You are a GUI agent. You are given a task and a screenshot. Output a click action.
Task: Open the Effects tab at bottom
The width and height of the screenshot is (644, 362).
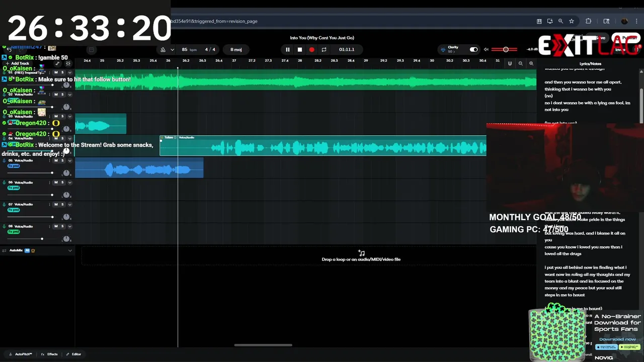49,354
